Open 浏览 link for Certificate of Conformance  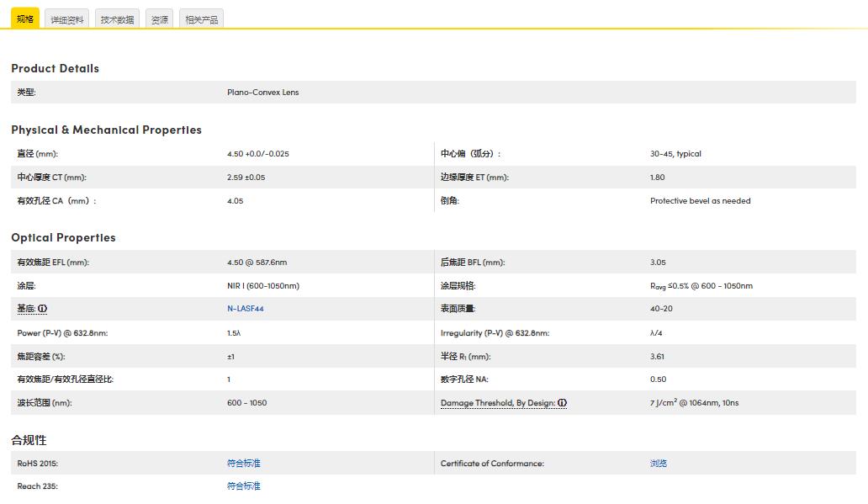pos(659,464)
